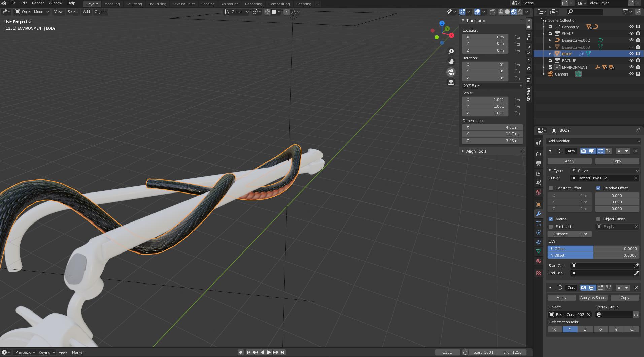The height and width of the screenshot is (357, 644).
Task: Open the Render properties tab icon
Action: 539,154
